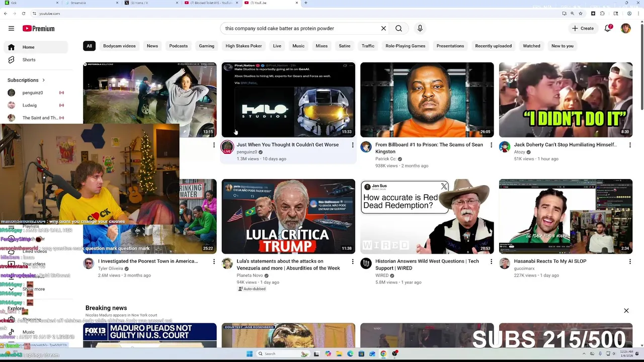Open the notifications bell
644x362 pixels.
click(x=608, y=29)
